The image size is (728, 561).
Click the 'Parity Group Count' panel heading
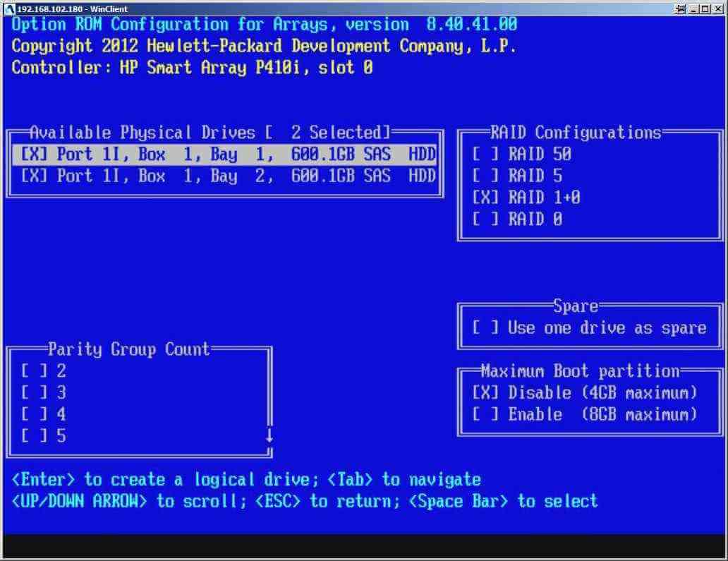point(129,350)
